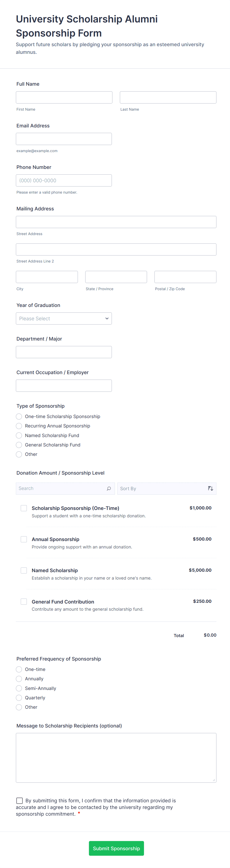
Task: Select Recurring Annual Sponsorship option
Action: tap(19, 426)
